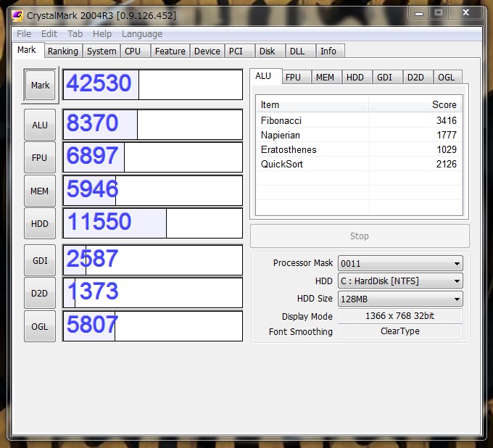The image size is (493, 448).
Task: Click the Item column header
Action: 312,104
